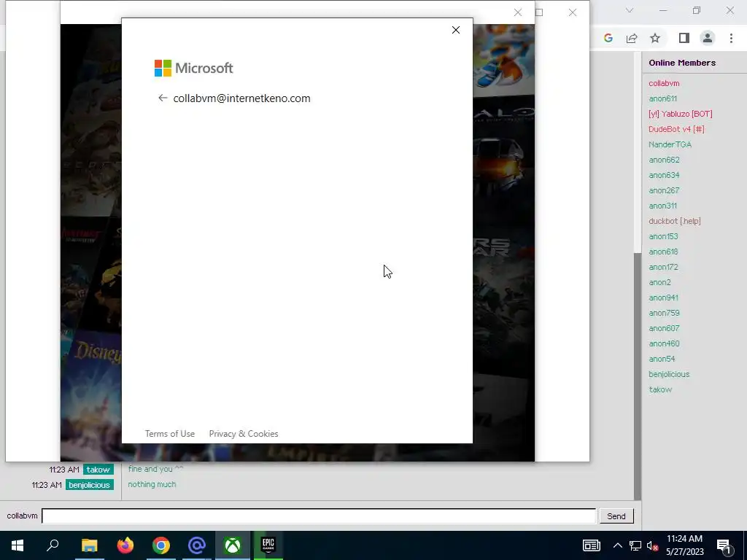
Task: Select anon54 in Online Members
Action: (x=662, y=359)
